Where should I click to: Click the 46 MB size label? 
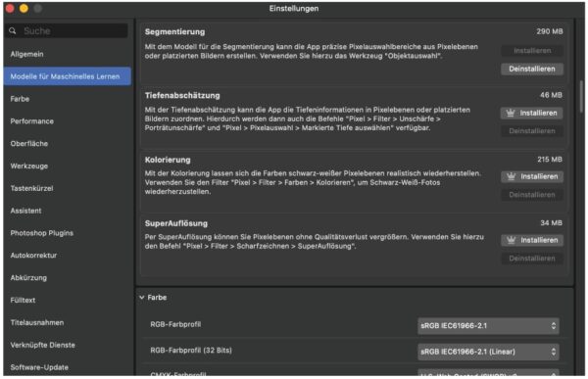(551, 95)
